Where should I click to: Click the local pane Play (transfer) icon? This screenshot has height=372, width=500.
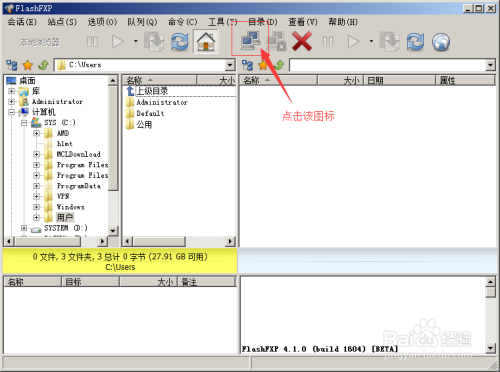pyautogui.click(x=118, y=42)
